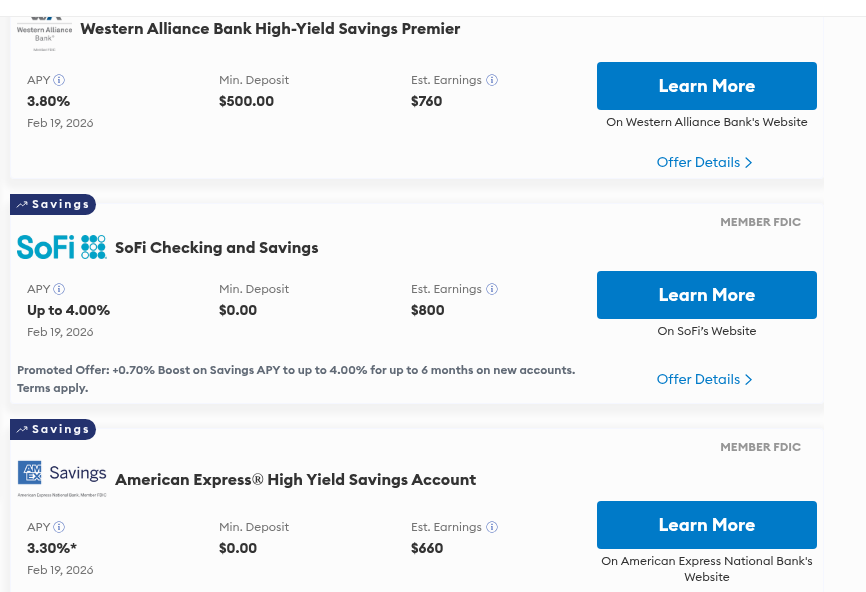Click Est. Earnings info icon for Western Alliance
This screenshot has height=592, width=866.
(x=492, y=80)
